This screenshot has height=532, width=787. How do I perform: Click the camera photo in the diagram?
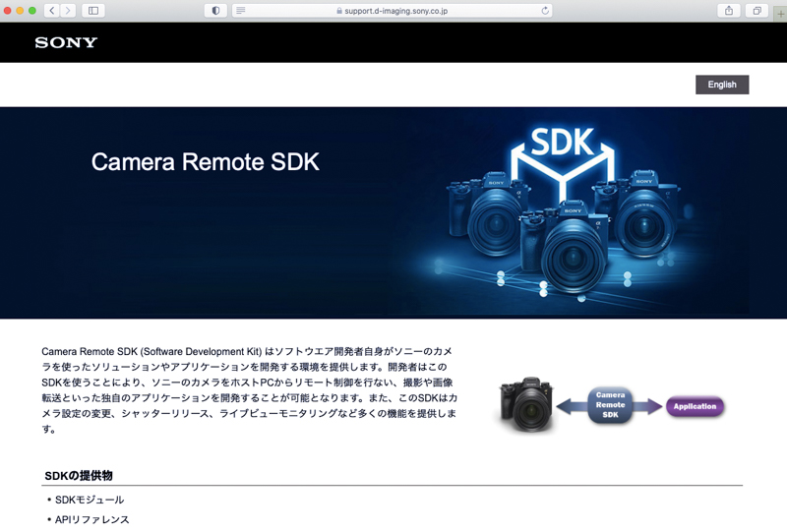526,404
